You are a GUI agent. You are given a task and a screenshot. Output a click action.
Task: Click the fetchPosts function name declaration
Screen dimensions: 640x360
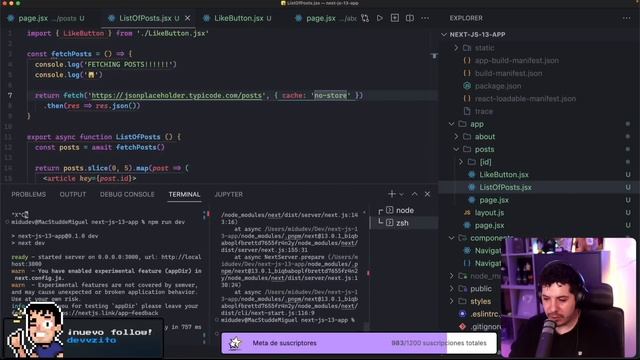(71, 54)
